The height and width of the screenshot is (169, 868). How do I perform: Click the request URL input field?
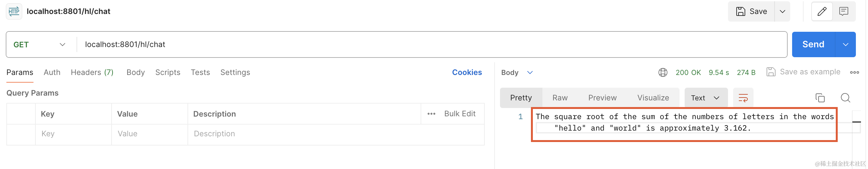pyautogui.click(x=431, y=44)
